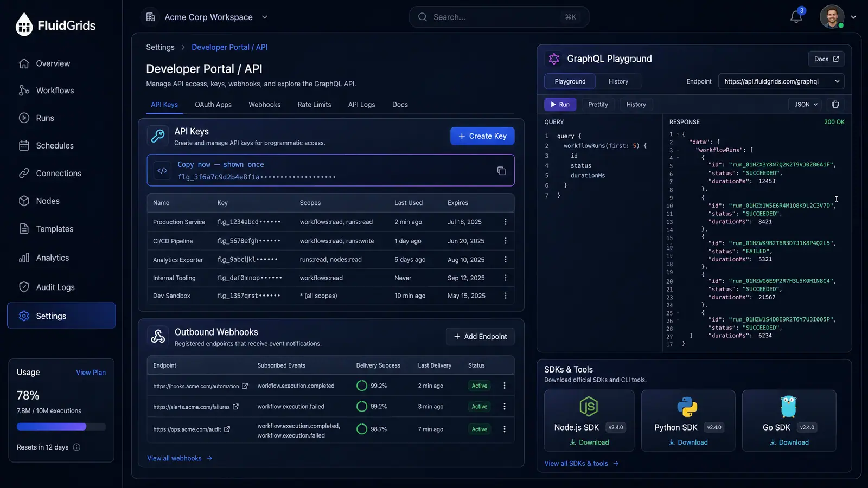Viewport: 868px width, 488px height.
Task: Open options for CI/CD Pipeline key
Action: pos(505,241)
